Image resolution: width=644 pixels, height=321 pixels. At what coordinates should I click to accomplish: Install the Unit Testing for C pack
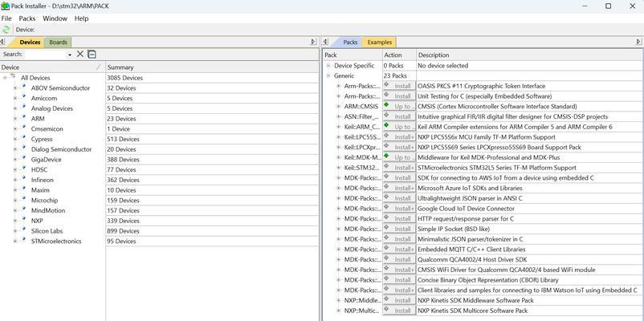[399, 96]
